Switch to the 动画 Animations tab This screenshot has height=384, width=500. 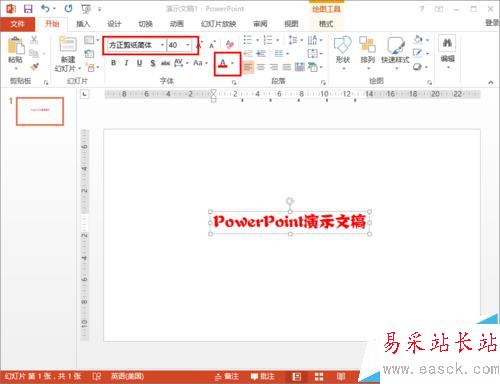pos(176,24)
